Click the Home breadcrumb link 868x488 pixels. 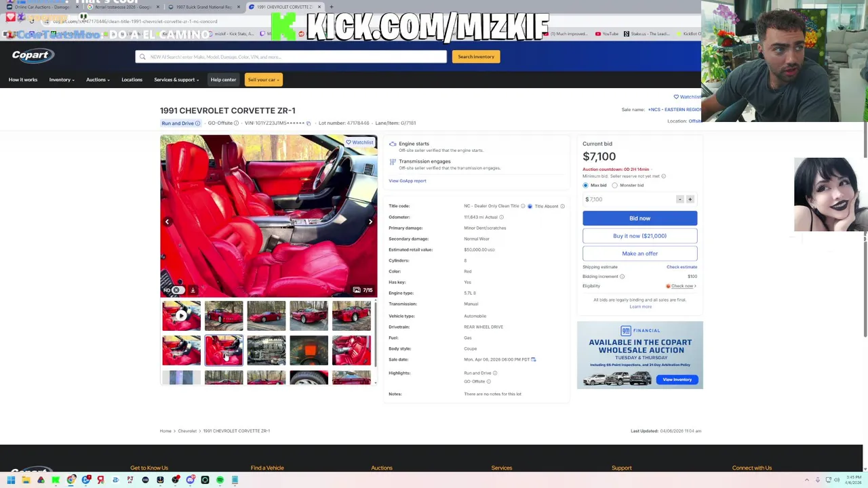[x=165, y=431]
